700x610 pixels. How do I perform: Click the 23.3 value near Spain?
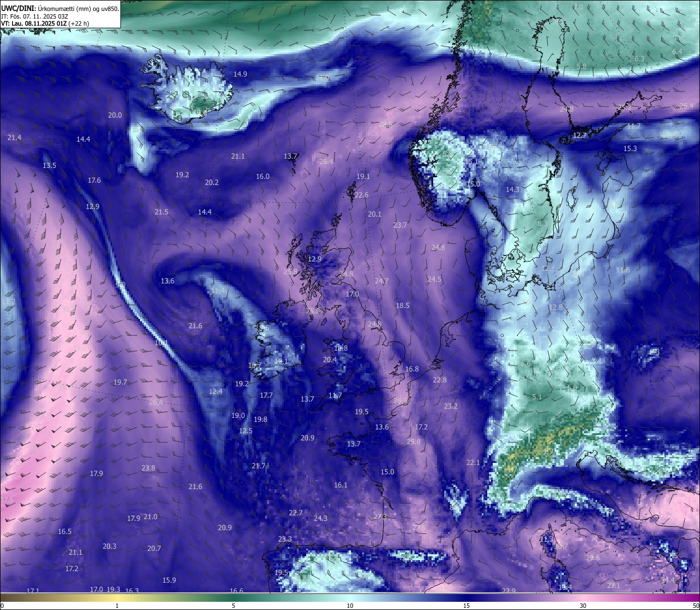pos(285,539)
